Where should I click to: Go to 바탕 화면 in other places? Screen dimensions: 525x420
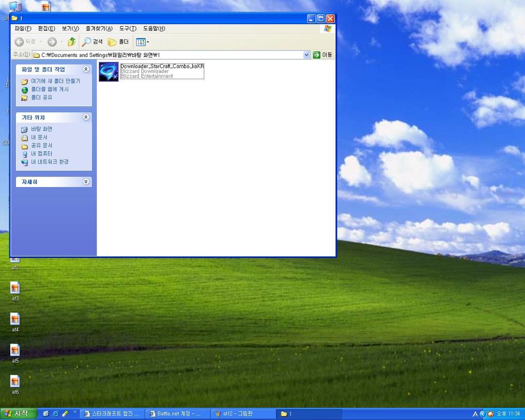42,129
